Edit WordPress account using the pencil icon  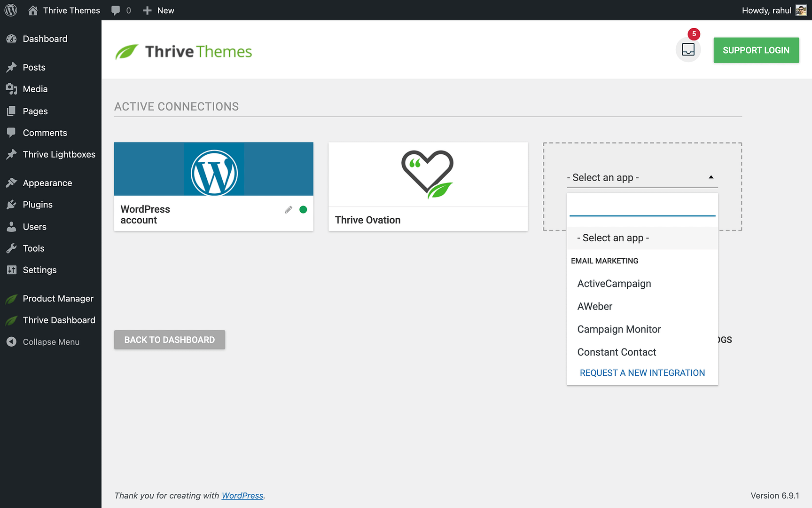coord(288,209)
